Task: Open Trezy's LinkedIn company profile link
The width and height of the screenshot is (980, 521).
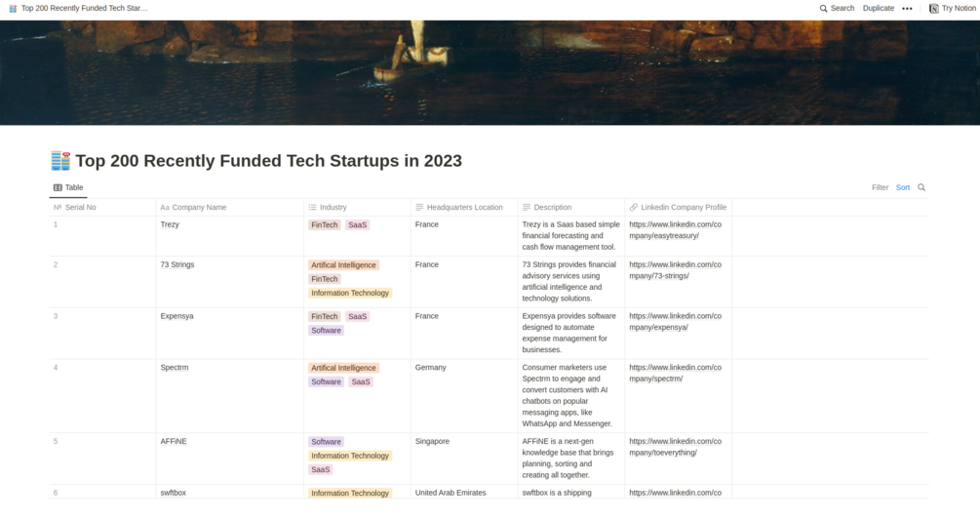Action: coord(675,230)
